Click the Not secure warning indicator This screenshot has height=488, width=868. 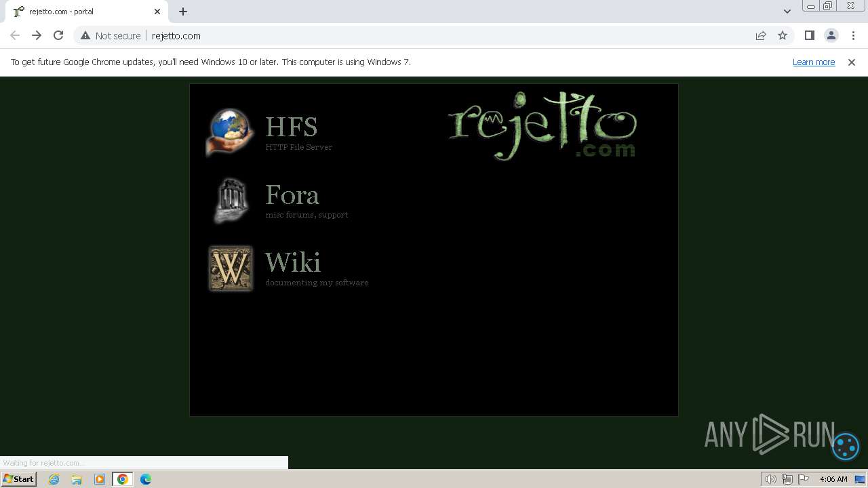click(111, 35)
